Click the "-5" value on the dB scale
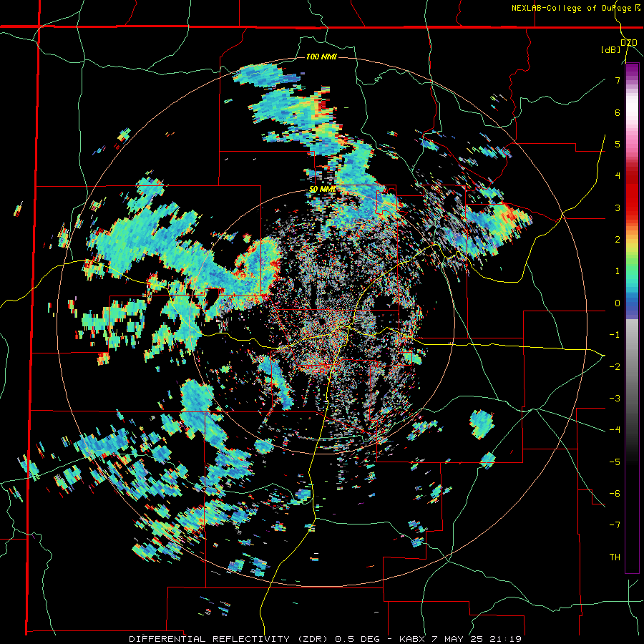Screen dimensions: 644x644 point(615,462)
